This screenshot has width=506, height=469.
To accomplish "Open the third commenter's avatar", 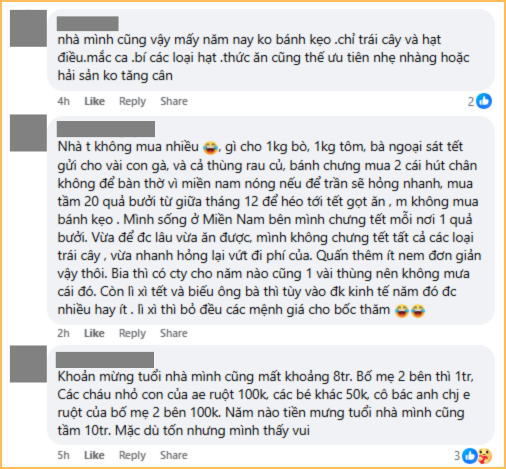I will click(28, 364).
